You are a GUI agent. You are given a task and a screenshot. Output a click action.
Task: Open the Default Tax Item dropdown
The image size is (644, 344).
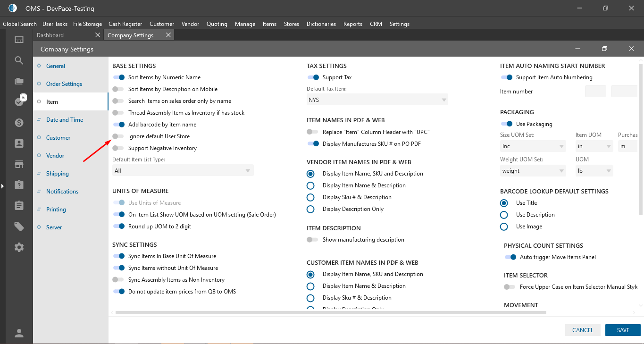point(377,100)
